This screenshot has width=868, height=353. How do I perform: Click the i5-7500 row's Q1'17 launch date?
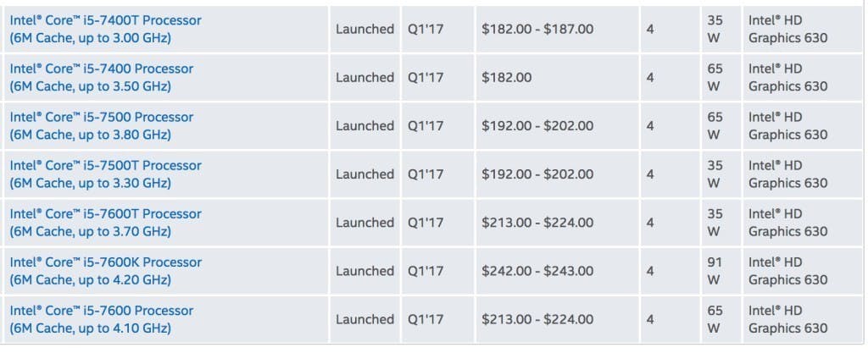click(426, 125)
